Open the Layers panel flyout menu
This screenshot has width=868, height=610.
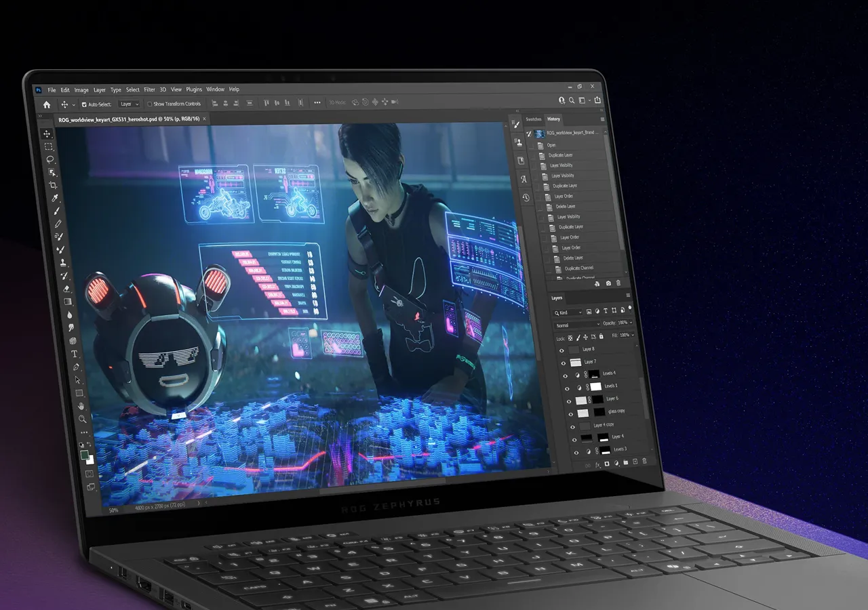[x=628, y=296]
